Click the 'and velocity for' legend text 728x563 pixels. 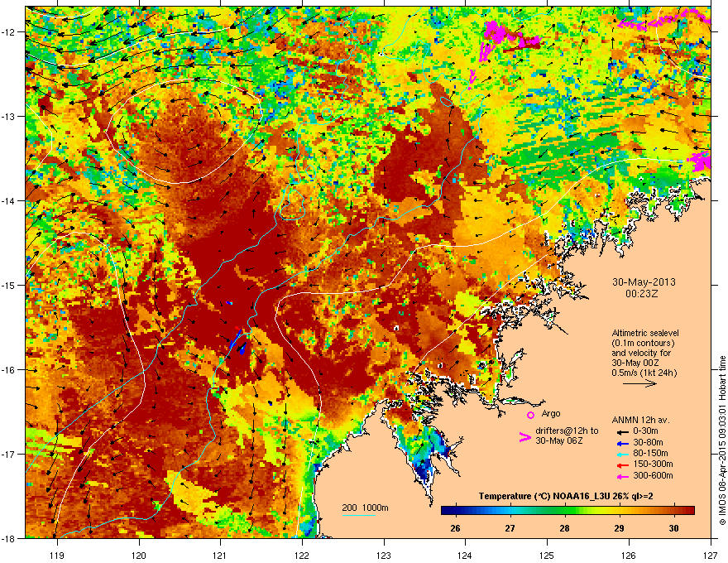coord(640,353)
